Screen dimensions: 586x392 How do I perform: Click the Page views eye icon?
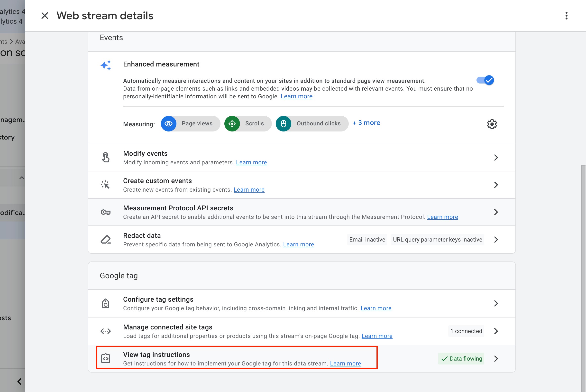[168, 123]
